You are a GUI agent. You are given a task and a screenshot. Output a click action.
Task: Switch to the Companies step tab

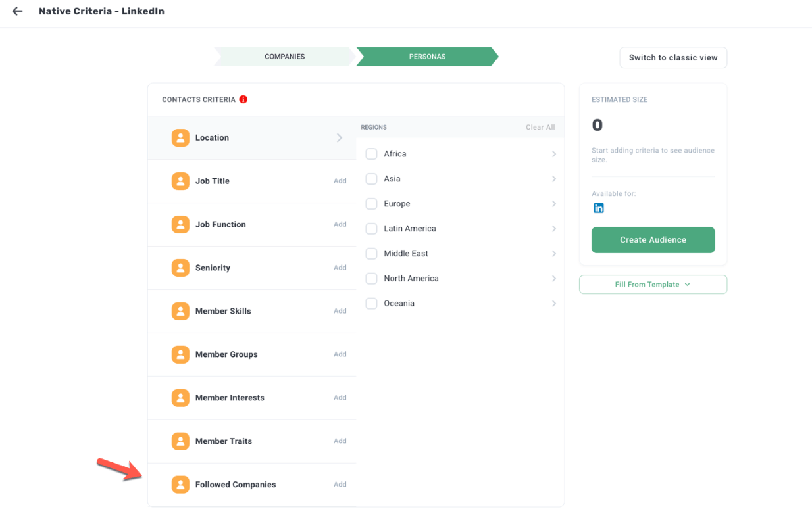(x=284, y=57)
